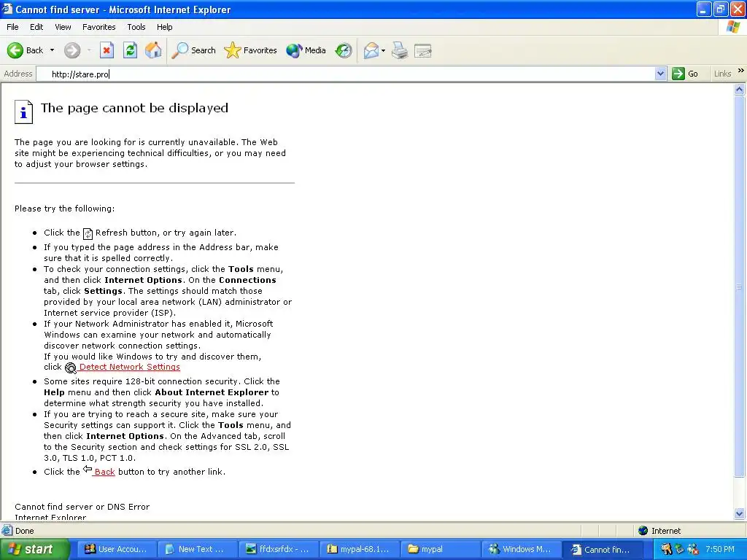This screenshot has width=747, height=560.
Task: Open the Media bar button
Action: 306,50
